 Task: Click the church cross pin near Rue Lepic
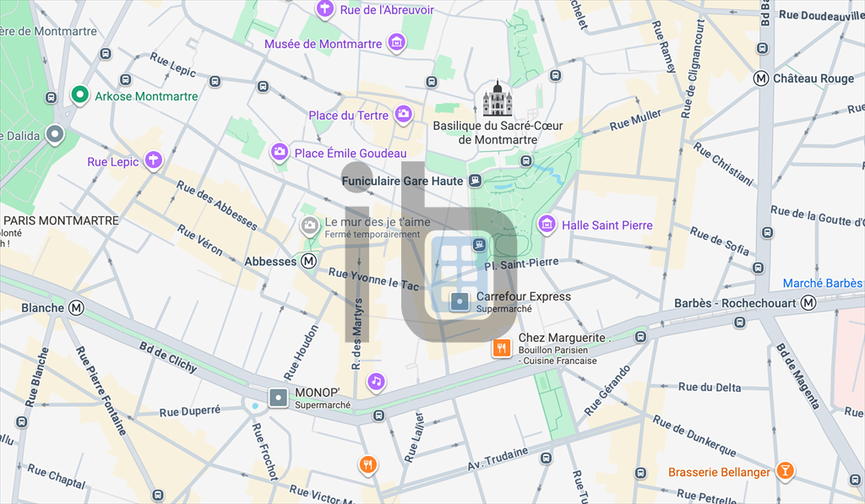pyautogui.click(x=153, y=160)
